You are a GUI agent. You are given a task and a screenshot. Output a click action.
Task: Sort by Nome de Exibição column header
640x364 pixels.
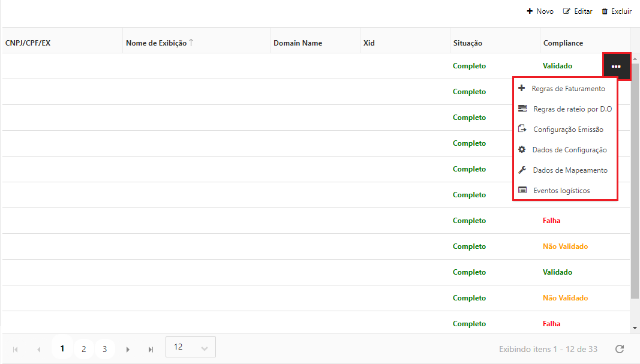157,43
